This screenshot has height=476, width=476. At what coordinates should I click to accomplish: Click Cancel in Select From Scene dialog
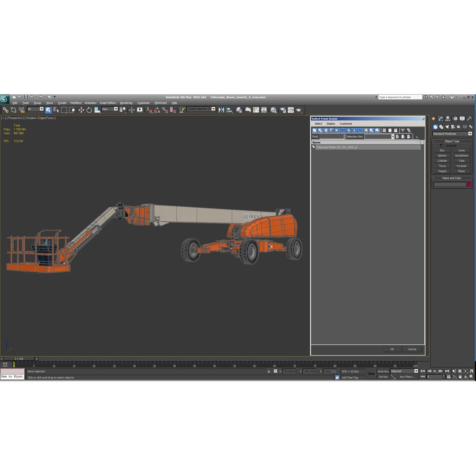click(412, 350)
